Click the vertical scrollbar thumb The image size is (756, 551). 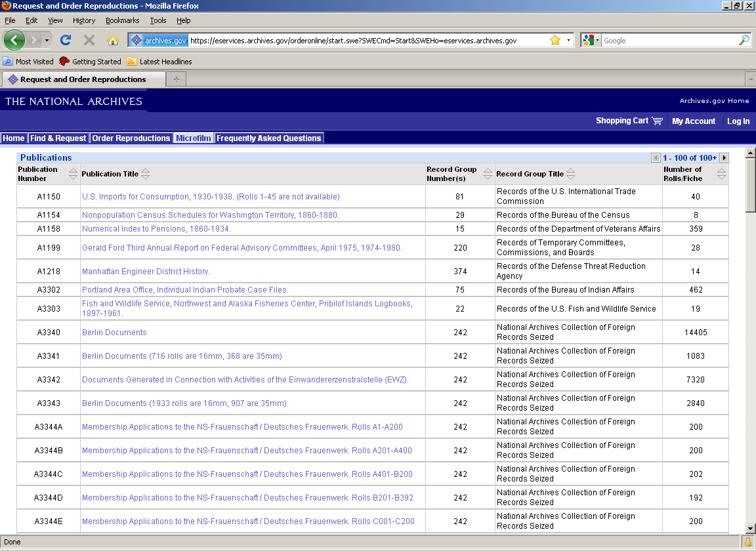750,184
